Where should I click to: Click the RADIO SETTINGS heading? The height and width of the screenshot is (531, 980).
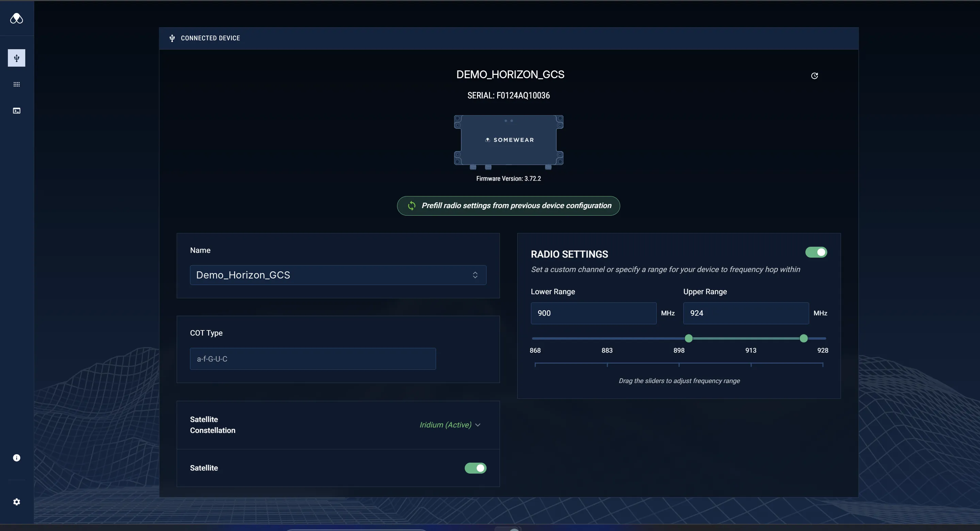pos(569,254)
